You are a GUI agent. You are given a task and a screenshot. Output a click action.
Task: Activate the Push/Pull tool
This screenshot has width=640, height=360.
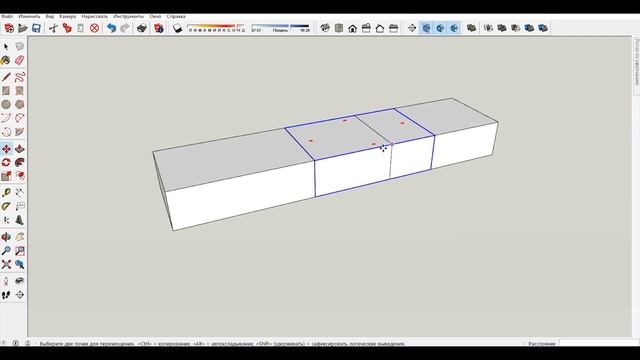click(x=19, y=149)
